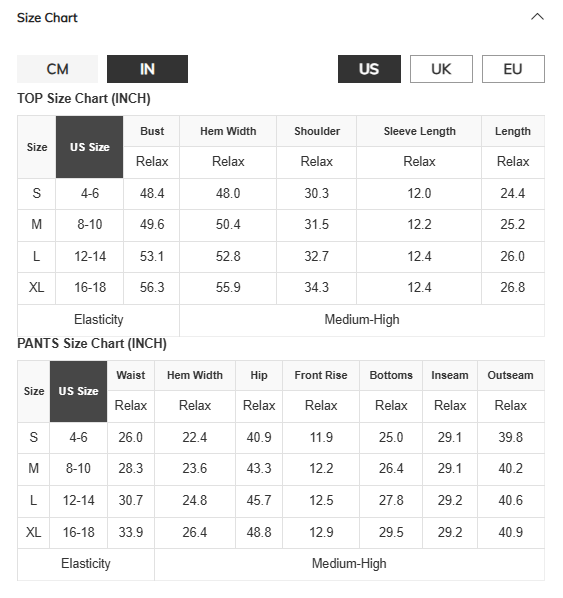Screen dimensions: 563x598
Task: Click US Size header in TOP chart
Action: [90, 147]
